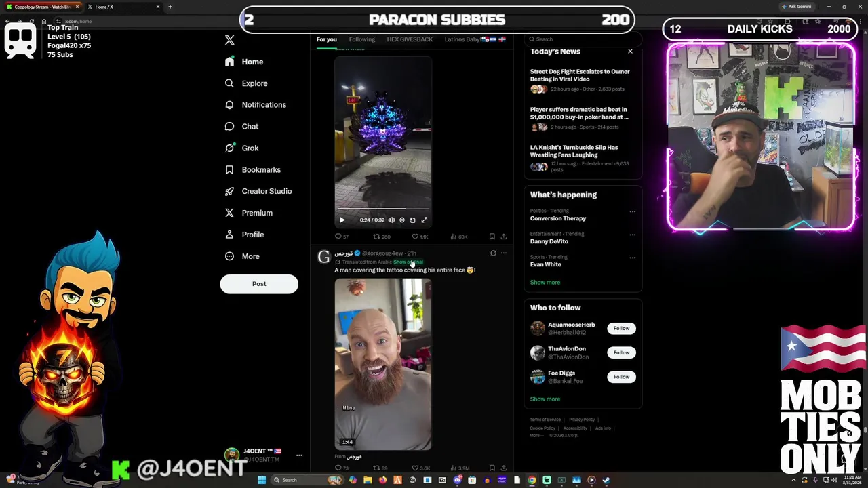Follow Foe Diggs
Screen dimensions: 868x488
point(621,377)
